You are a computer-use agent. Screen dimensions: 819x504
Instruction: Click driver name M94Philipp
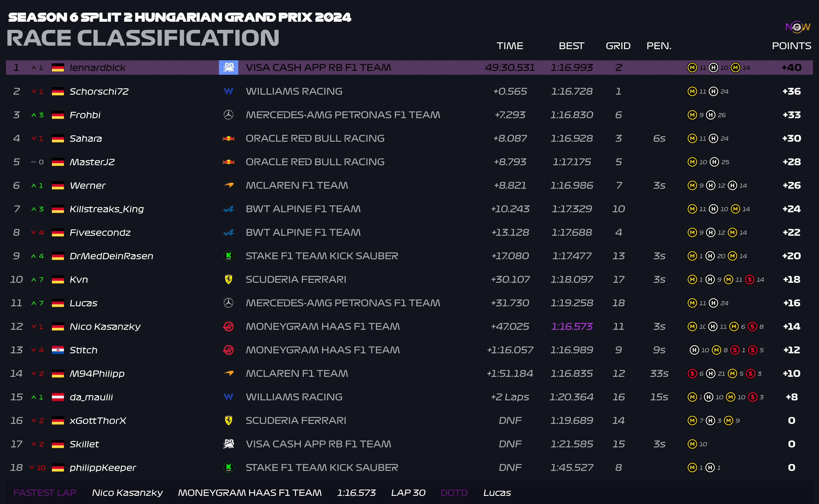click(x=97, y=374)
